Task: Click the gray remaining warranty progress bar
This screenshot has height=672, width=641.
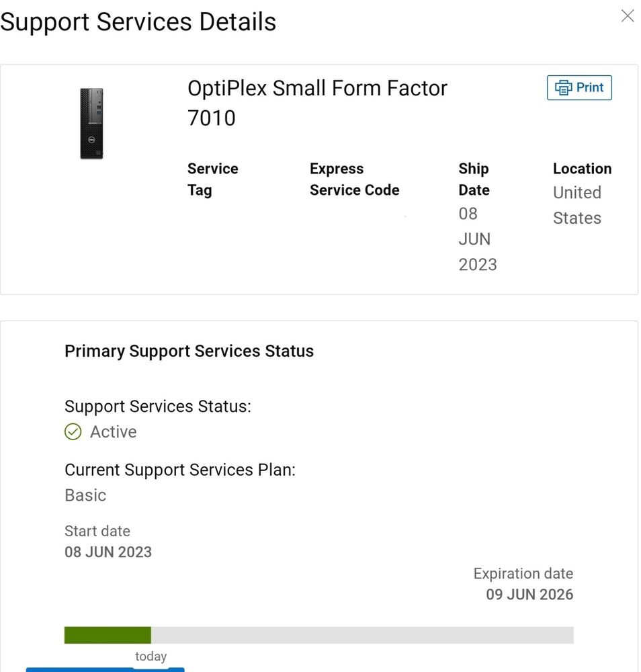Action: 363,635
